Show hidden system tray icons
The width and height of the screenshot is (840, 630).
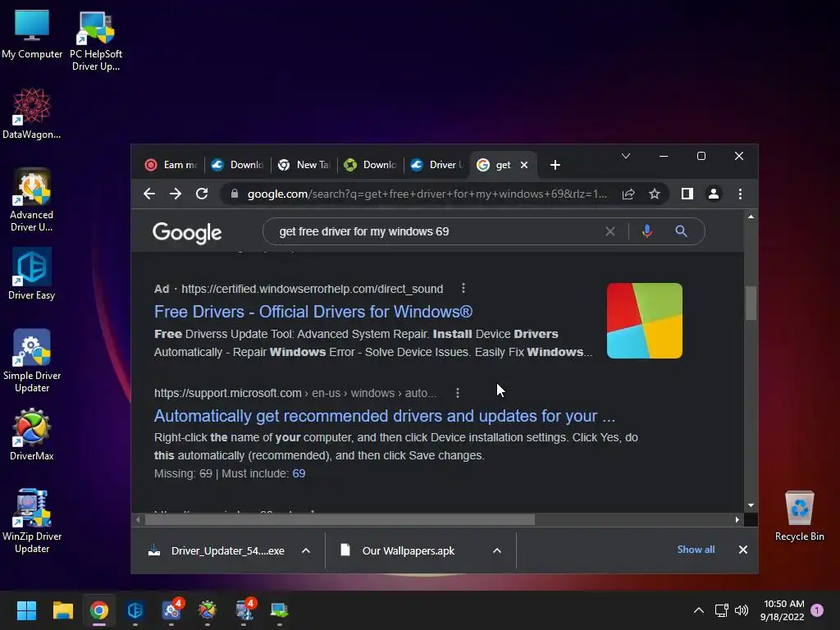(699, 610)
